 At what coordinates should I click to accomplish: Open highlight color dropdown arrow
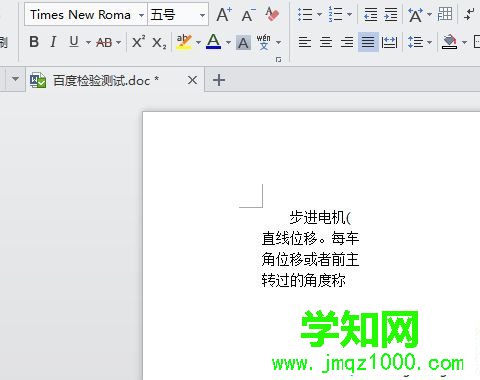[x=199, y=42]
